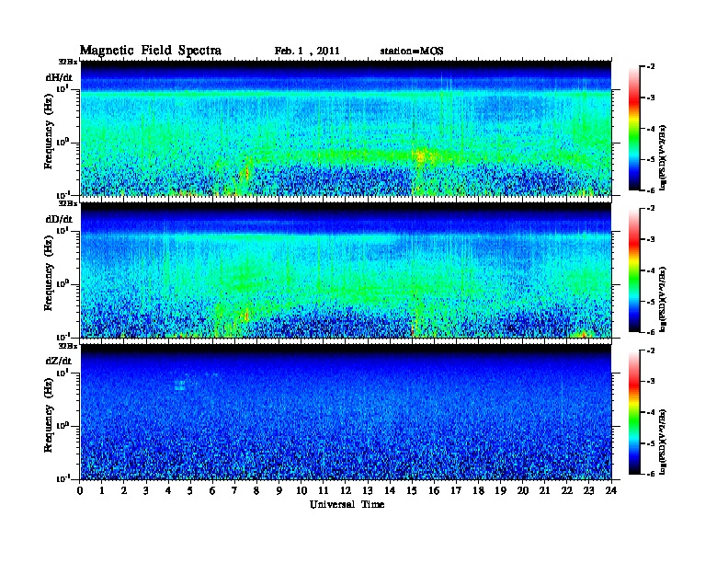Click hour "20" on the time axis
The height and width of the screenshot is (563, 728).
pos(523,490)
